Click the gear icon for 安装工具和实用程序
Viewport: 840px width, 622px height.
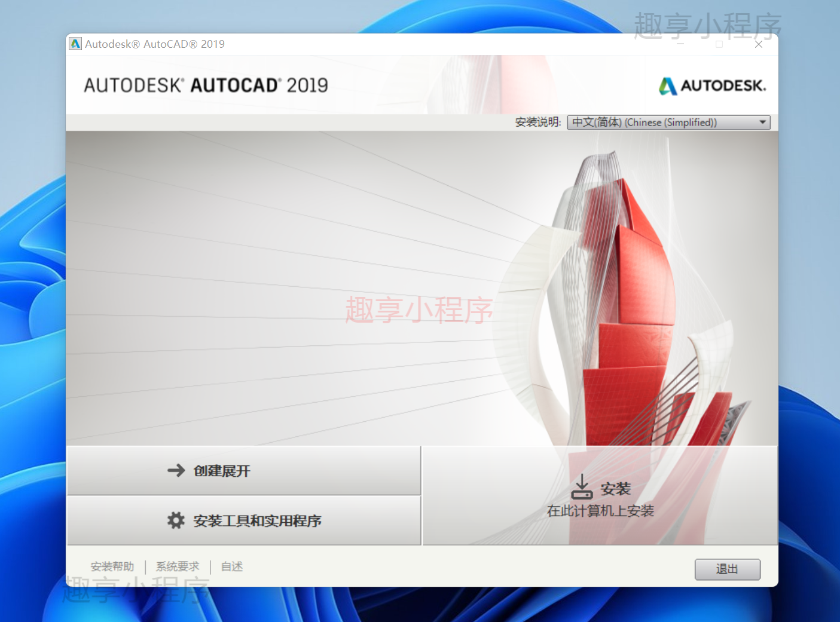pos(176,520)
